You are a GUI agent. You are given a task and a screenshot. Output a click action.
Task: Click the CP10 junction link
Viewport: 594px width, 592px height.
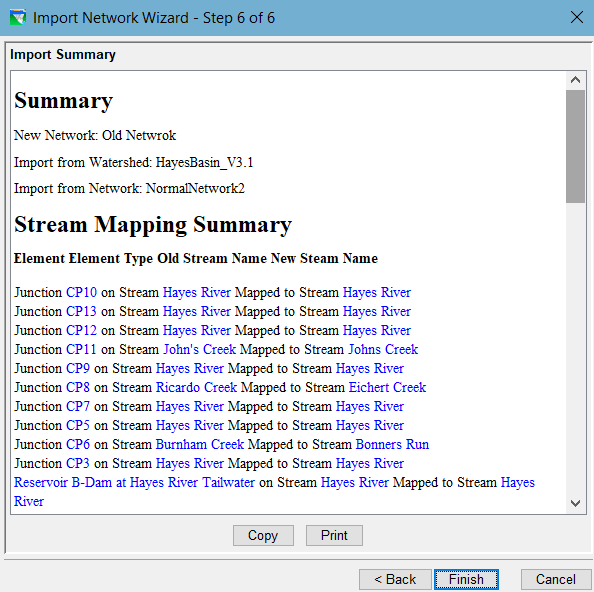tap(81, 292)
